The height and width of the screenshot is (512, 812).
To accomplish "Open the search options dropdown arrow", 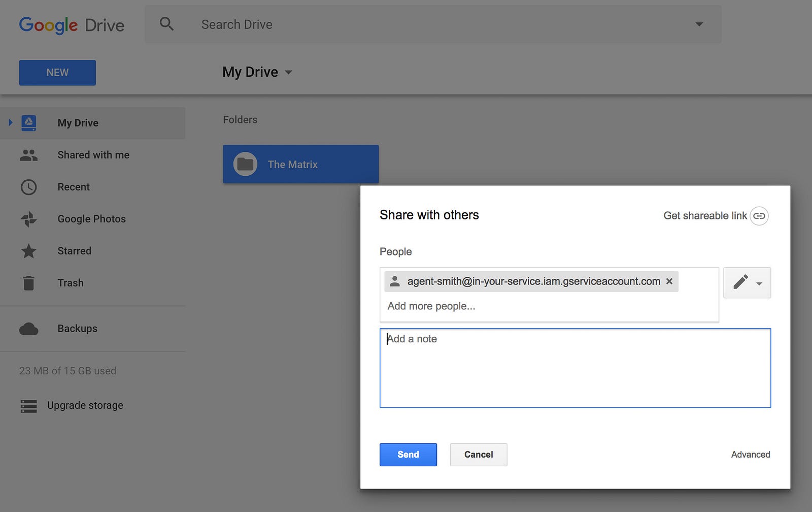I will pos(699,24).
